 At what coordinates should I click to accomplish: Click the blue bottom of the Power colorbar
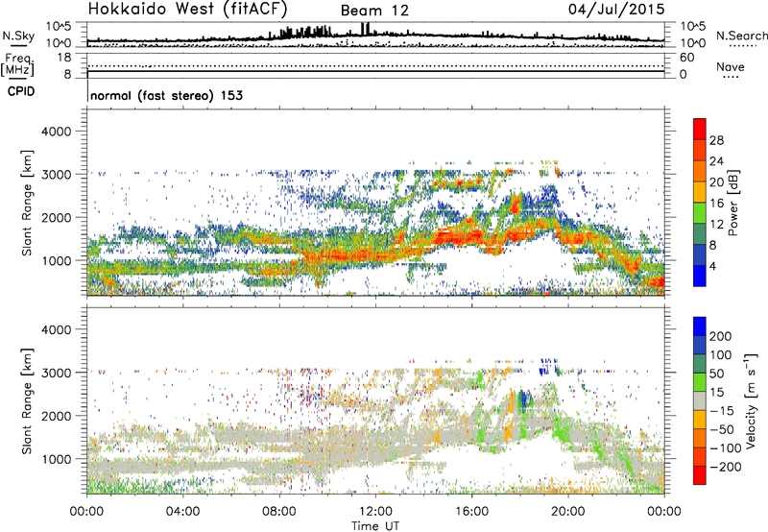(700, 276)
